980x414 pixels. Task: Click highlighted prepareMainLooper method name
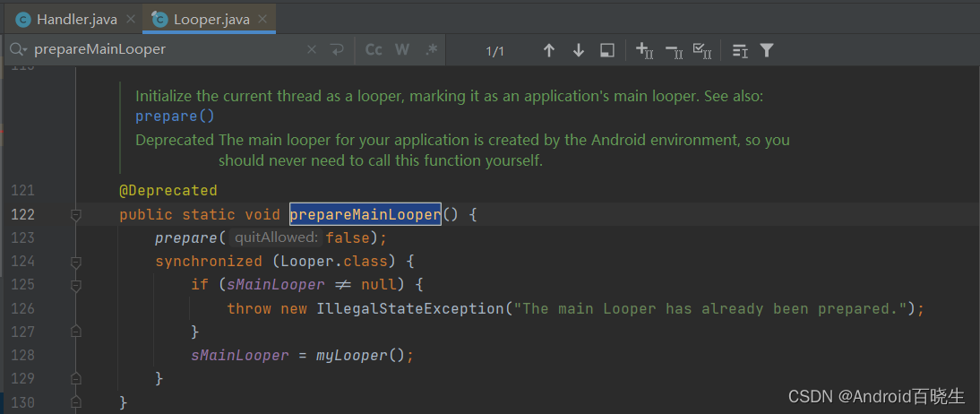click(x=365, y=214)
